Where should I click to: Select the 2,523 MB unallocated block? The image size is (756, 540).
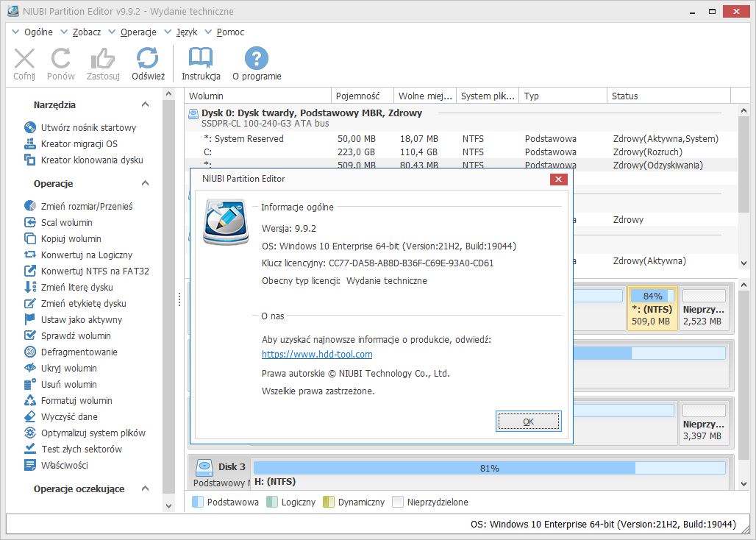(x=704, y=308)
